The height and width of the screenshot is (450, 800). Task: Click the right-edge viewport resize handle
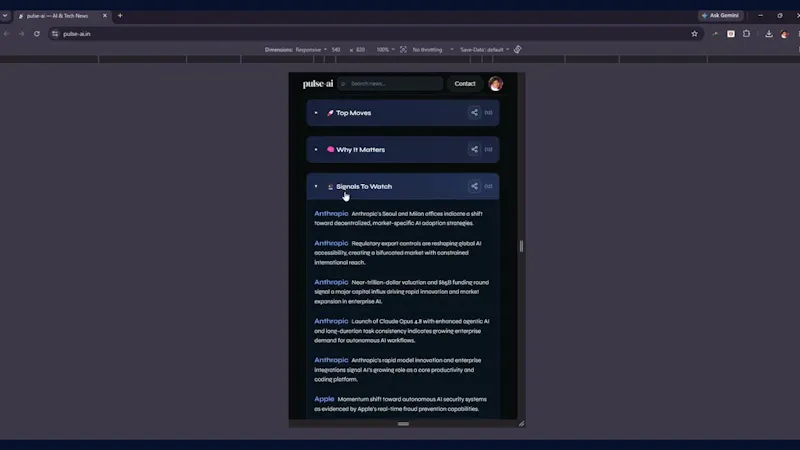click(521, 246)
